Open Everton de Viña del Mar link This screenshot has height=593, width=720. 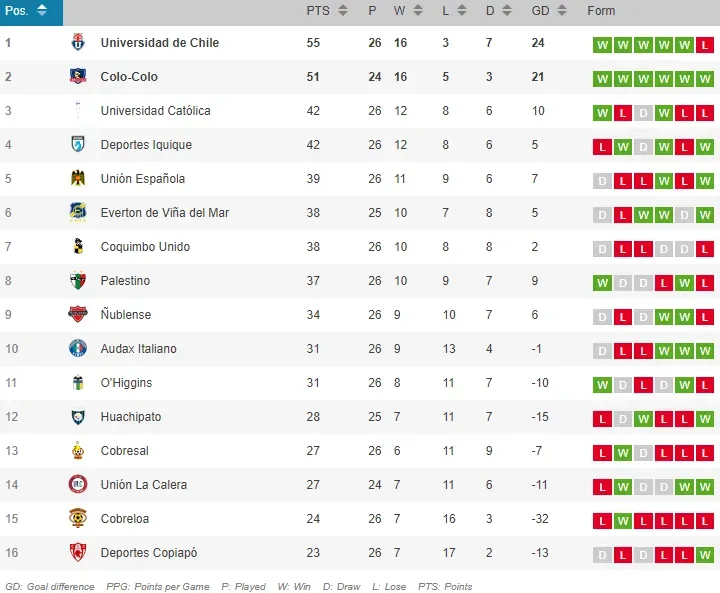click(164, 213)
